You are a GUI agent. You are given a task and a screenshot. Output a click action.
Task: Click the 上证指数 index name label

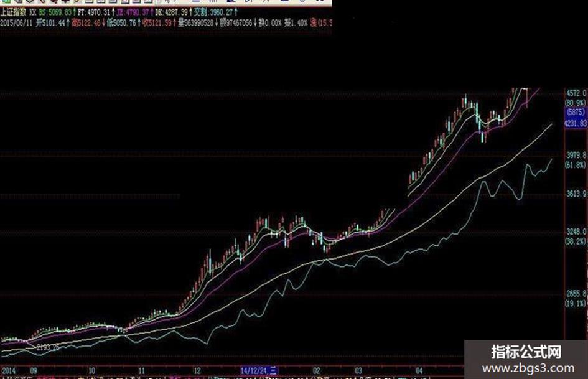13,12
